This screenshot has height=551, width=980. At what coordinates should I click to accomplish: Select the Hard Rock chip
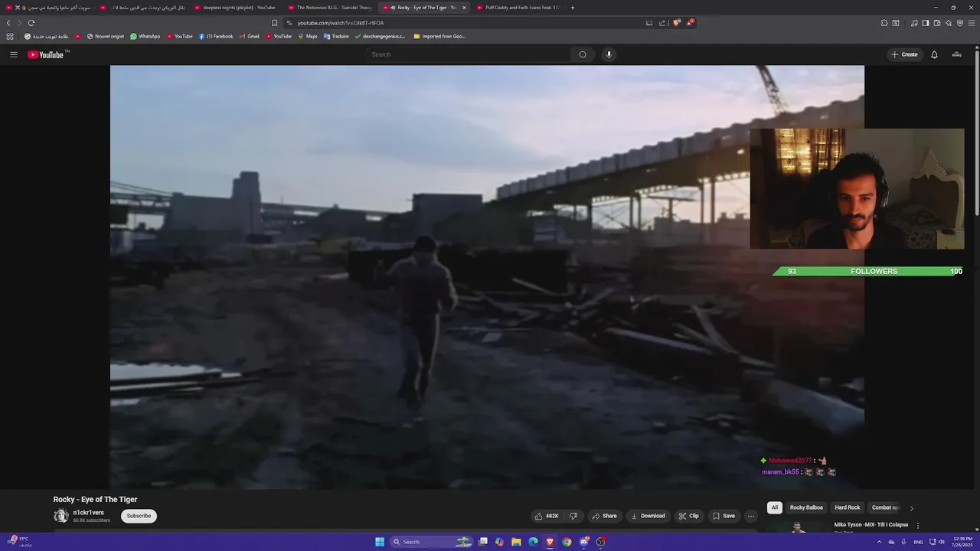[x=848, y=507]
